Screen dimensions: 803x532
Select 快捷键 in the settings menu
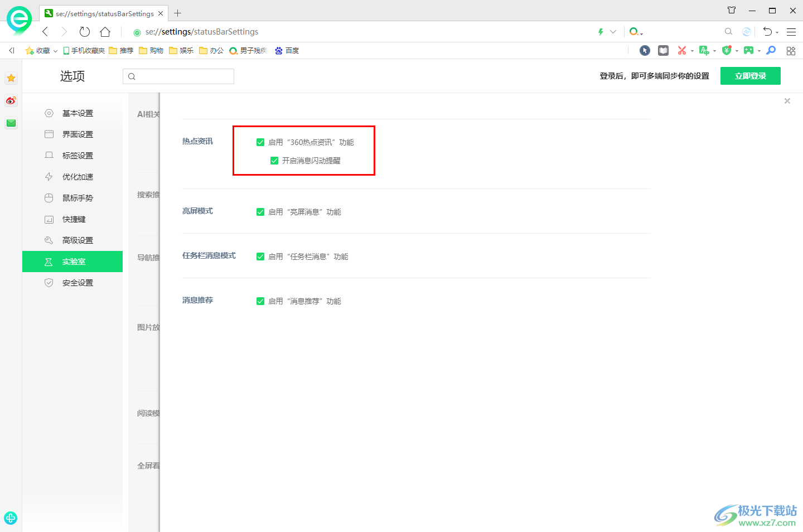(72, 219)
